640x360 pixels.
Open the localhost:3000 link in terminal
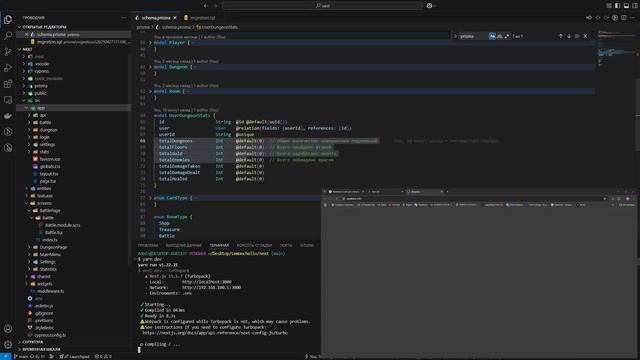tap(207, 282)
